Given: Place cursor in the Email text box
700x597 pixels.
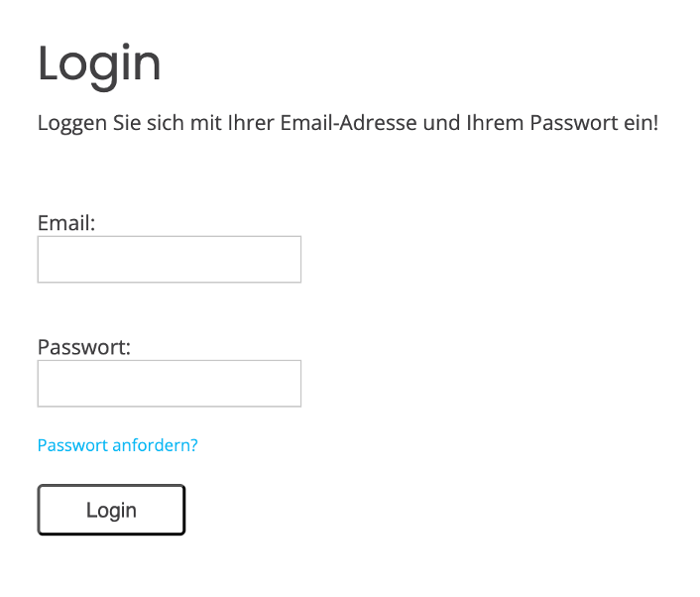Looking at the screenshot, I should click(169, 259).
